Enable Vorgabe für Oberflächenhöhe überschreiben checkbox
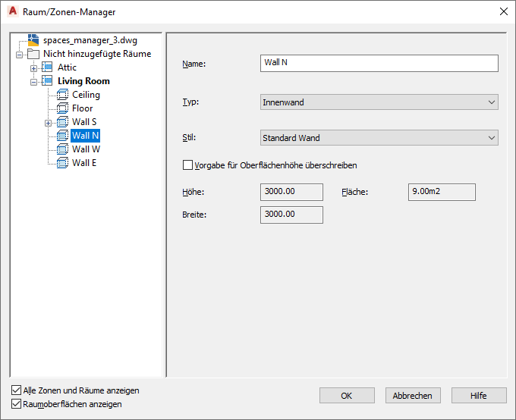The width and height of the screenshot is (516, 420). (187, 165)
